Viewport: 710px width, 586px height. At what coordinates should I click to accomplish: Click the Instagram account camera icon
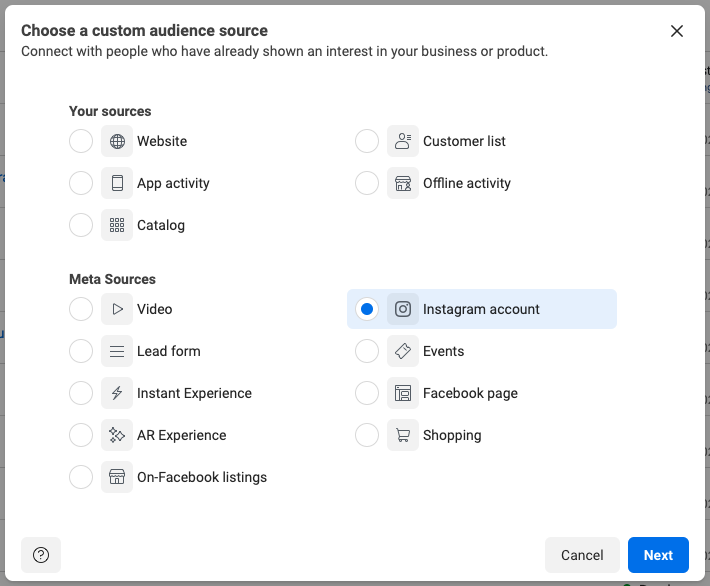coord(403,309)
